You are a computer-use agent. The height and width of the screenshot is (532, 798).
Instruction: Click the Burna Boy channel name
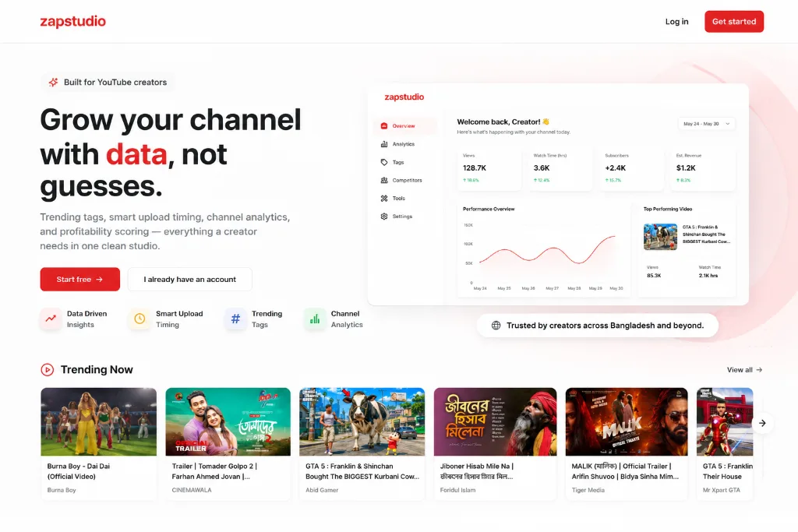62,490
